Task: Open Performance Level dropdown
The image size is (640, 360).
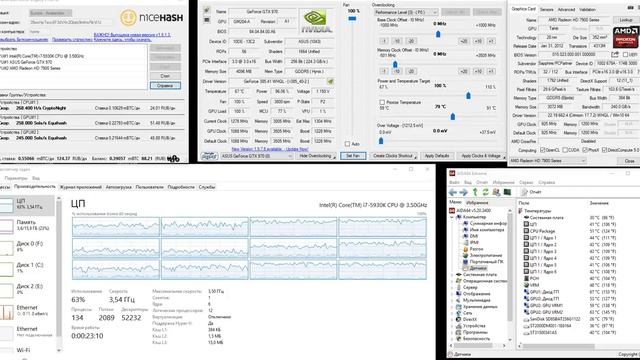Action: [406, 13]
